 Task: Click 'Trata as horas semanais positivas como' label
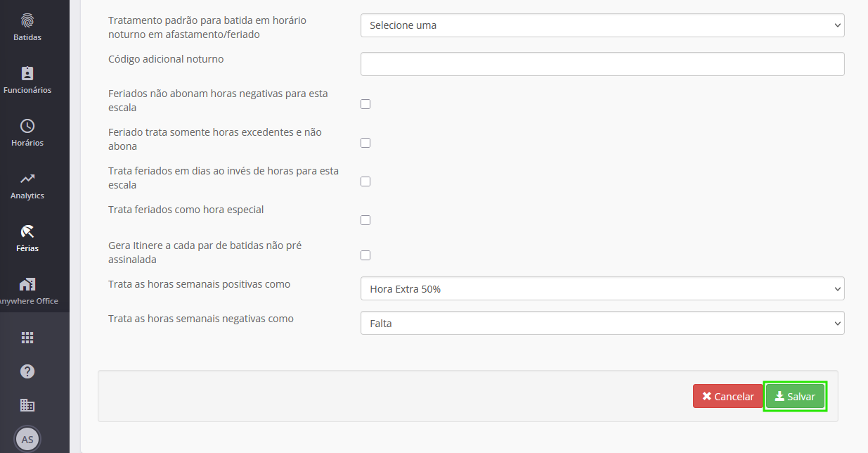pos(199,284)
